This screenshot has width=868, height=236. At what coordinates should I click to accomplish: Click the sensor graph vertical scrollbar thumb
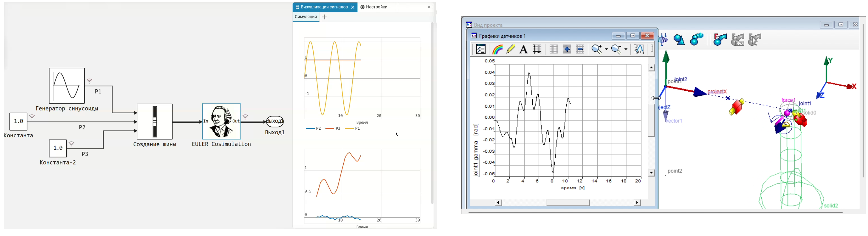pyautogui.click(x=651, y=120)
